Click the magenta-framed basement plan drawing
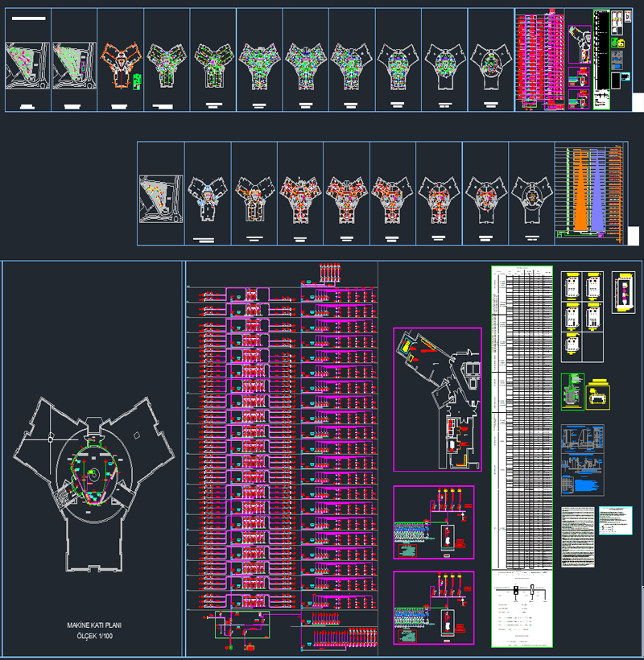644x660 pixels. 436,399
